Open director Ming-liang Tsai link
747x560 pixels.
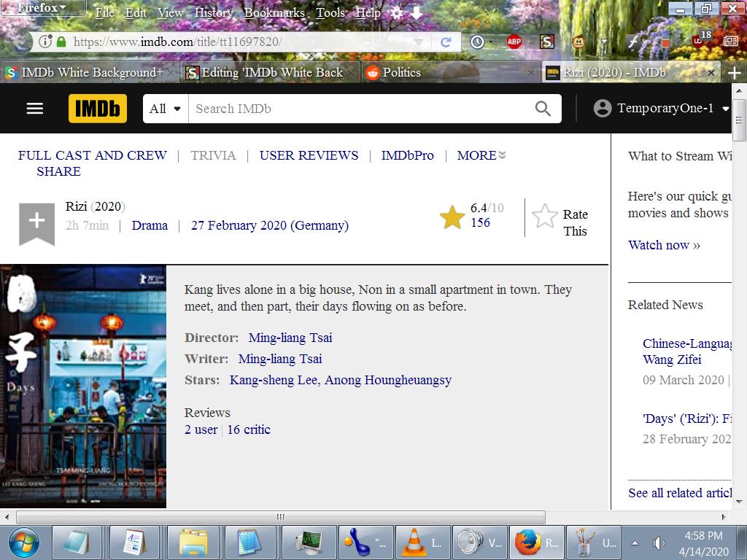tap(290, 338)
